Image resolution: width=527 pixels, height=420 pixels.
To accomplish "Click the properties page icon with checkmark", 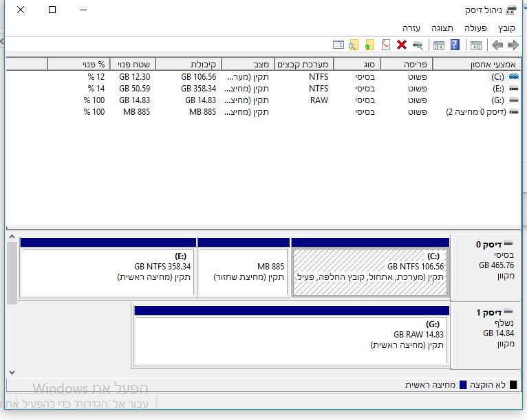I will coord(386,45).
